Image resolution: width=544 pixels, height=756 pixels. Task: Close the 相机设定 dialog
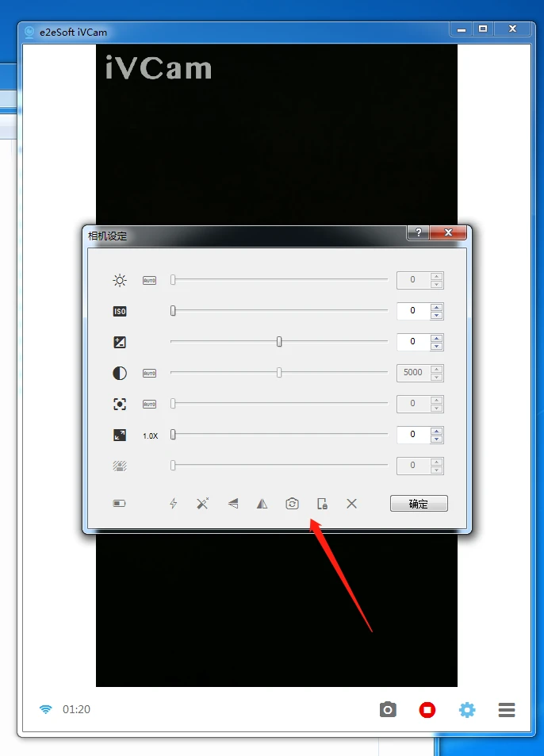(448, 232)
